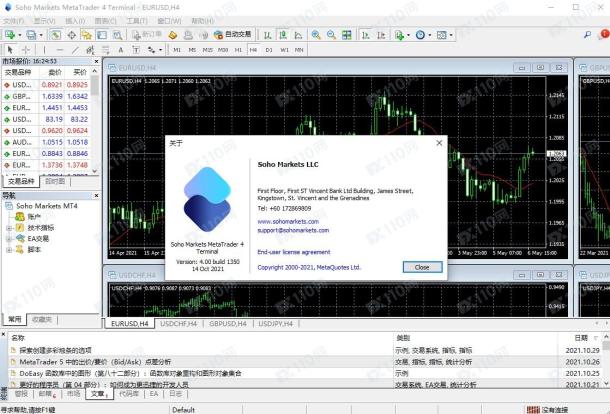Expand the arrows objects dropdown
The height and width of the screenshot is (414, 610).
pyautogui.click(x=160, y=50)
